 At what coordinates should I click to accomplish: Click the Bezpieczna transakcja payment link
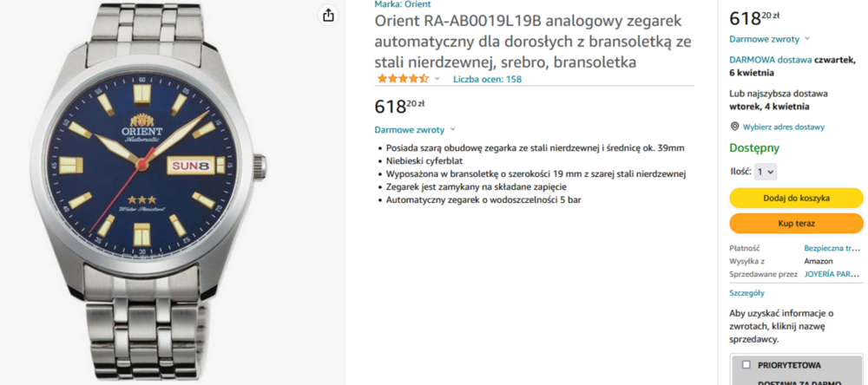(x=831, y=248)
